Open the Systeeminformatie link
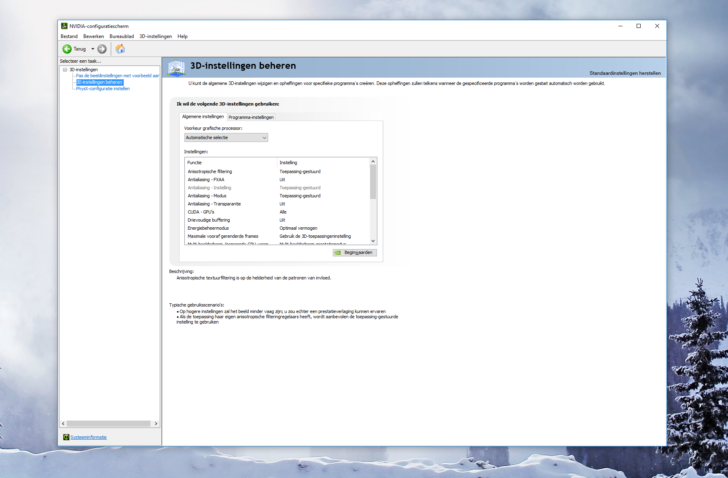Viewport: 728px width, 478px height. 89,437
